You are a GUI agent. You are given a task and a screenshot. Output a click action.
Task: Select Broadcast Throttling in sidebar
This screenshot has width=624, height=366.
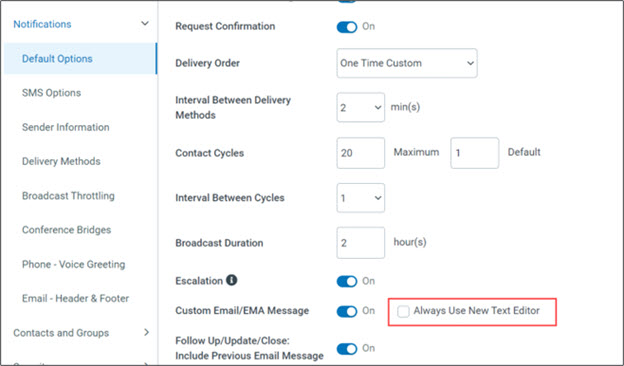coord(68,196)
